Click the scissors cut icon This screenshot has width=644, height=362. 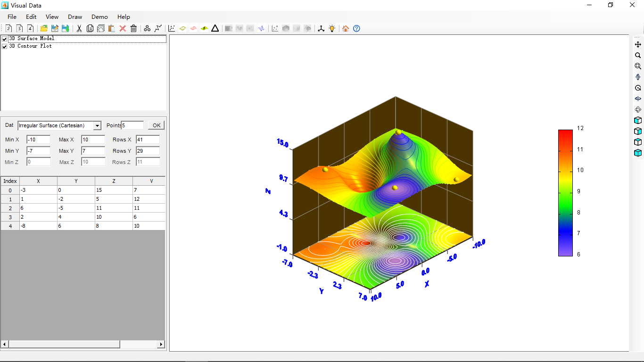(79, 29)
